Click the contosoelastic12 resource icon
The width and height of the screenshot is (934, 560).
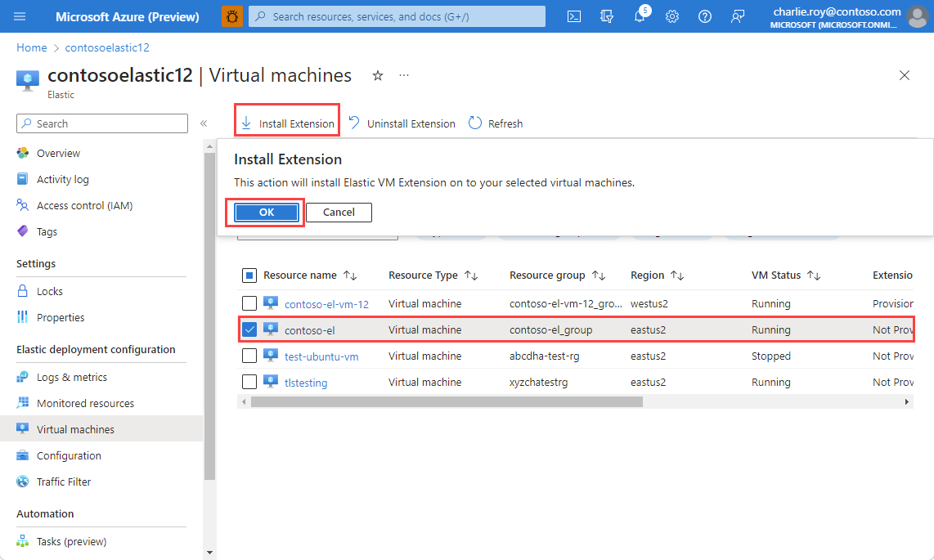click(28, 80)
